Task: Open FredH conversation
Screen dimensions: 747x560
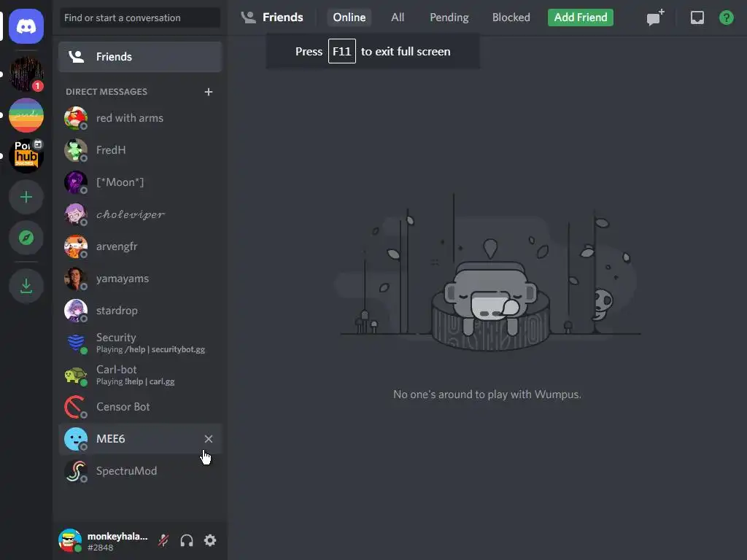Action: 140,150
